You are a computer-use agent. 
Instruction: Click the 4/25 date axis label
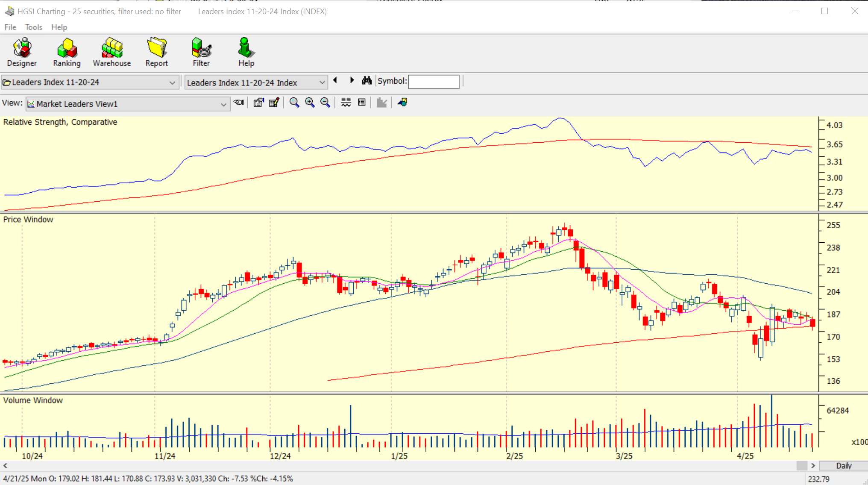click(745, 456)
